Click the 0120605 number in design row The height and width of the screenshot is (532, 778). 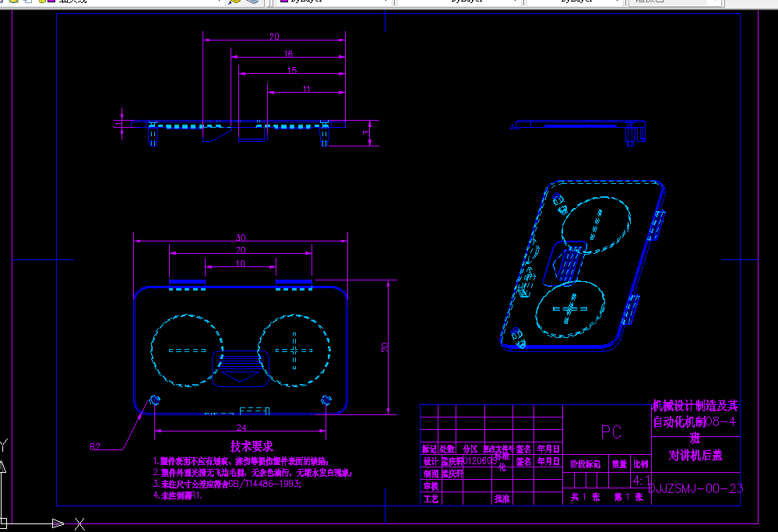click(480, 461)
